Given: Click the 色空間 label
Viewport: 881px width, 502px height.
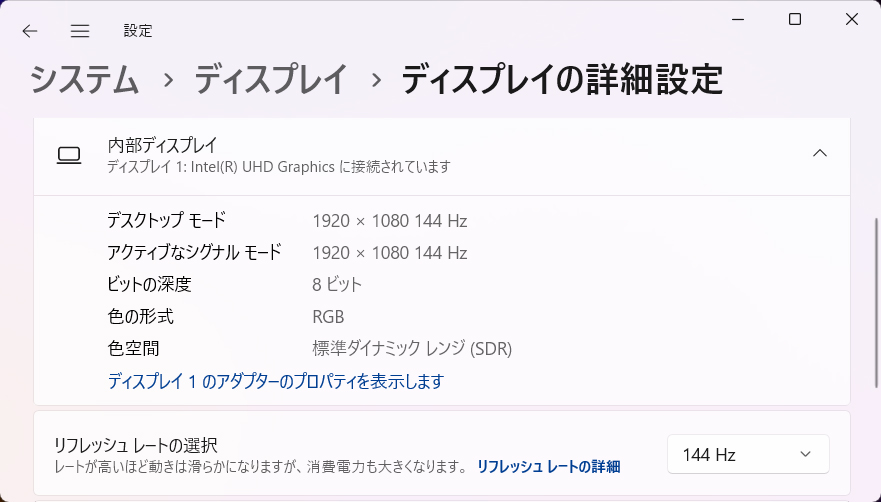Looking at the screenshot, I should click(x=133, y=349).
